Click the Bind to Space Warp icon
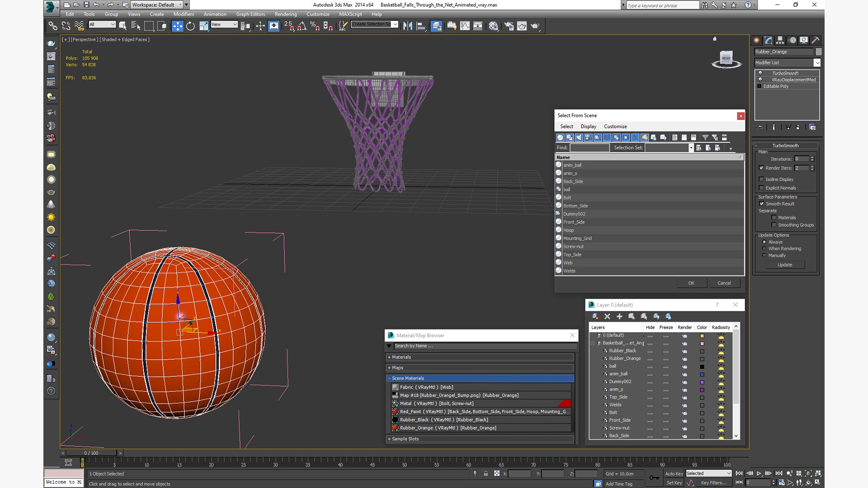Viewport: 868px width, 488px height. pyautogui.click(x=79, y=26)
